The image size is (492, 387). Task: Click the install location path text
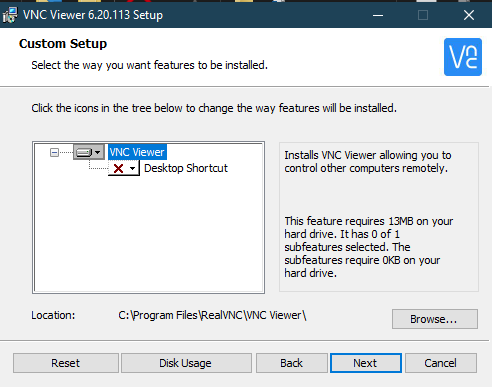[212, 315]
